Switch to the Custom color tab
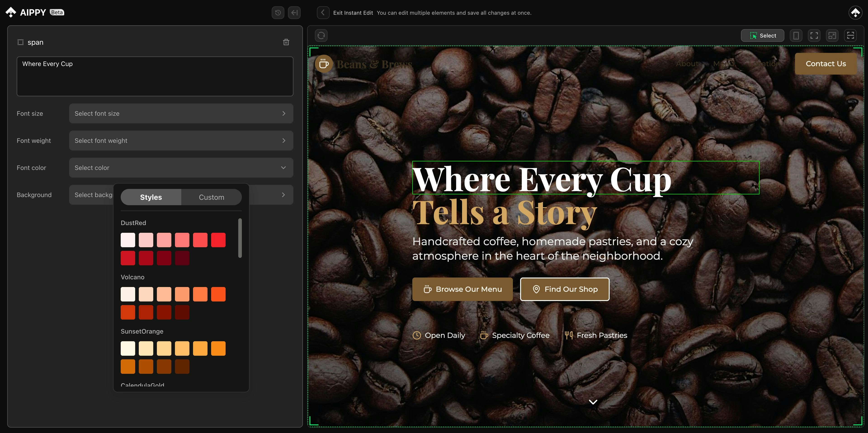Screen dimensions: 868x433 211,197
